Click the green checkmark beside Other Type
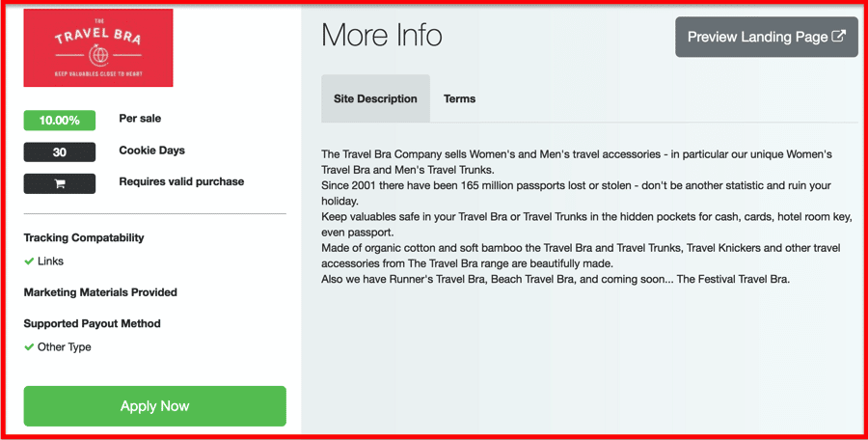This screenshot has width=868, height=440. pyautogui.click(x=29, y=347)
